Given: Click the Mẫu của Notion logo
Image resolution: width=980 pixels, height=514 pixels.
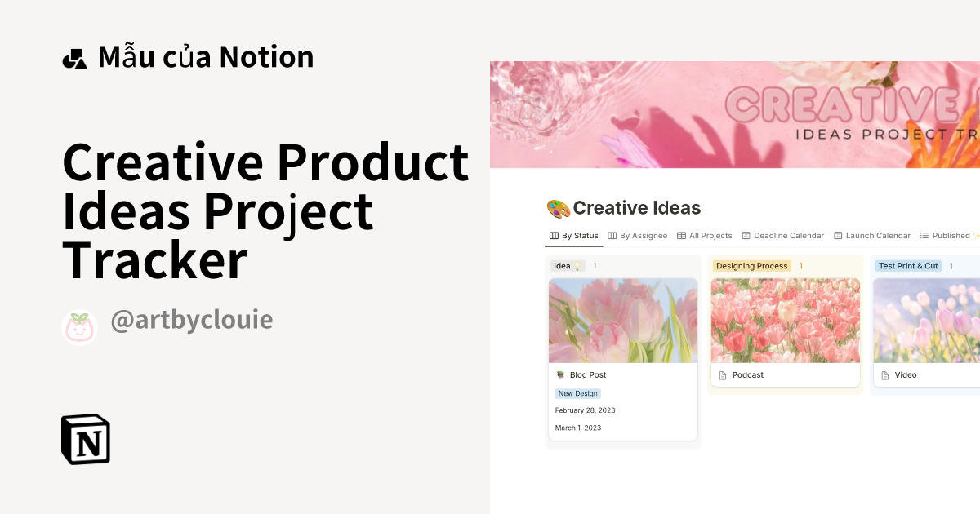Looking at the screenshot, I should coord(74,55).
